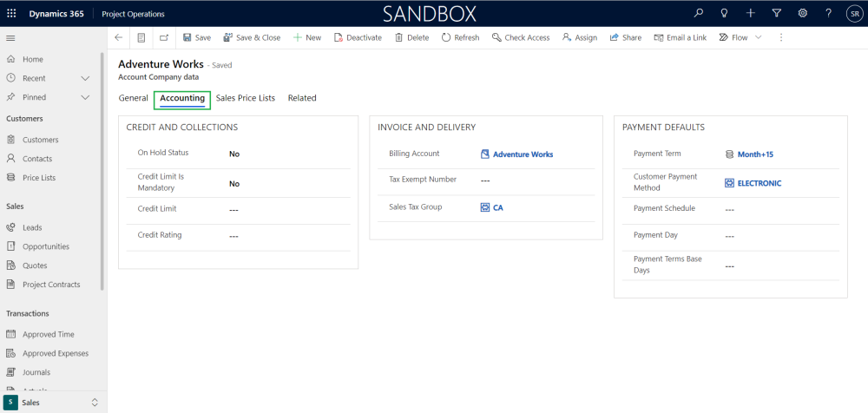Click Delete in the command bar

tap(411, 37)
